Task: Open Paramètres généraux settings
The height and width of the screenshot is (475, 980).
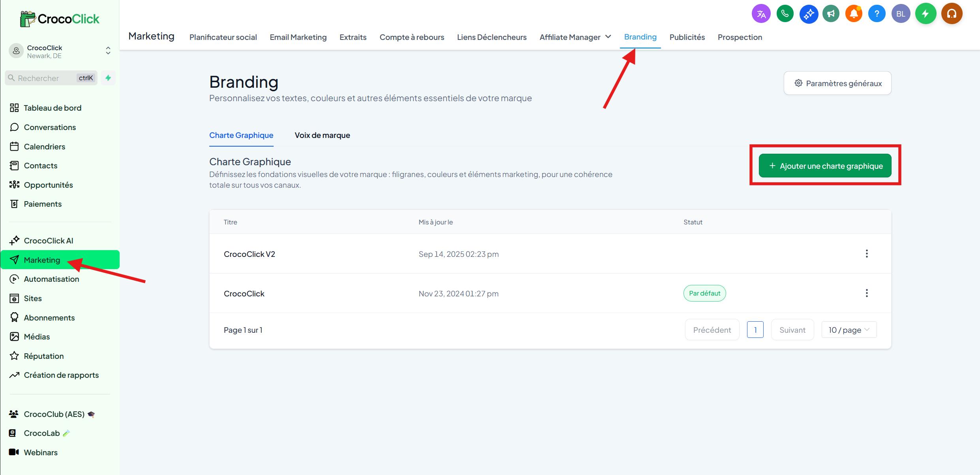Action: pyautogui.click(x=837, y=83)
